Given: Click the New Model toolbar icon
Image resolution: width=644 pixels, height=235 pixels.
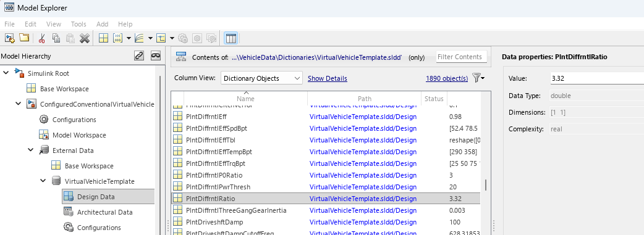Looking at the screenshot, I should (x=9, y=38).
